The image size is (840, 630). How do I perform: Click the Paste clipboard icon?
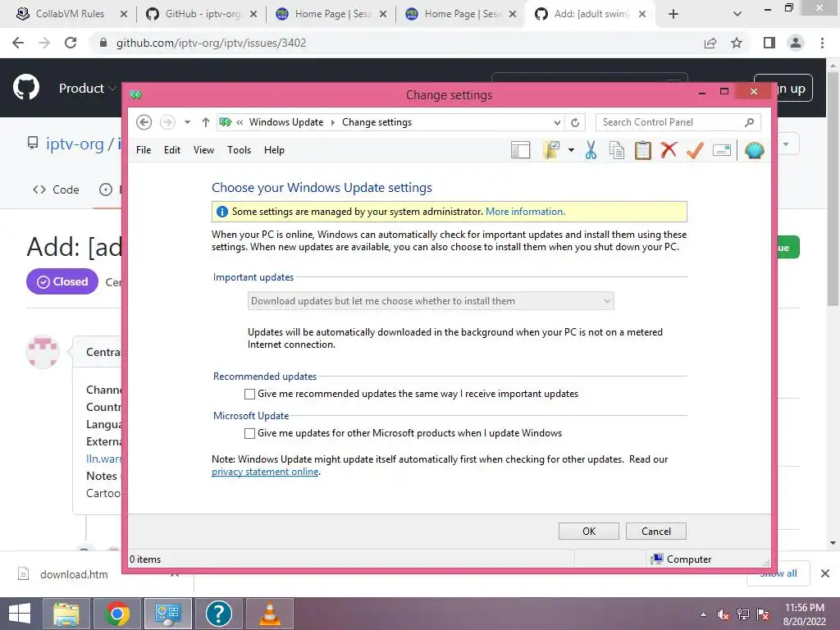click(642, 151)
